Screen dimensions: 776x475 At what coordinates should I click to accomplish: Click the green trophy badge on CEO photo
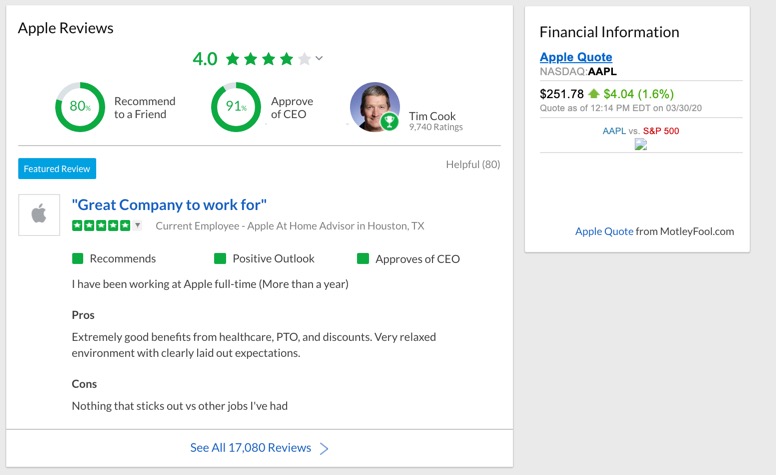[x=389, y=121]
